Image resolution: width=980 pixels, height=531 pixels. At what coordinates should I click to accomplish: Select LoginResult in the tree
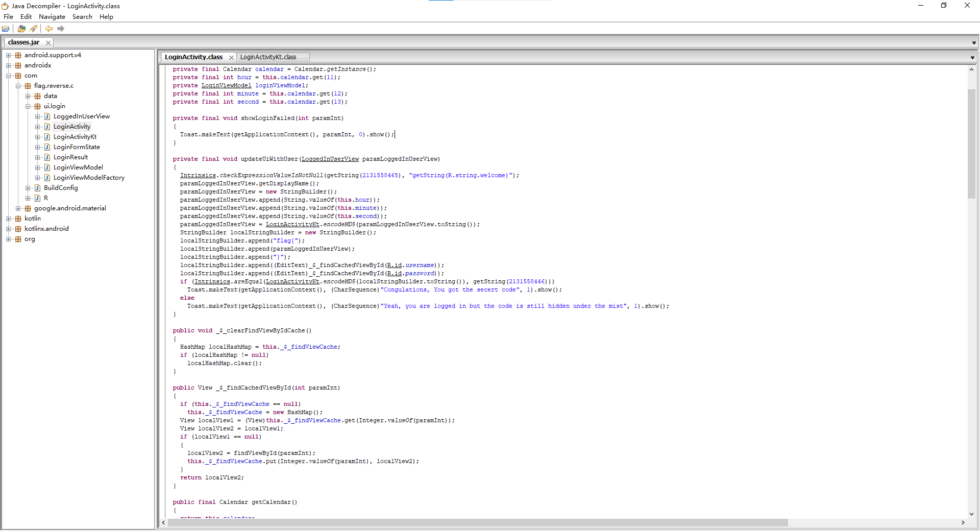click(x=70, y=157)
